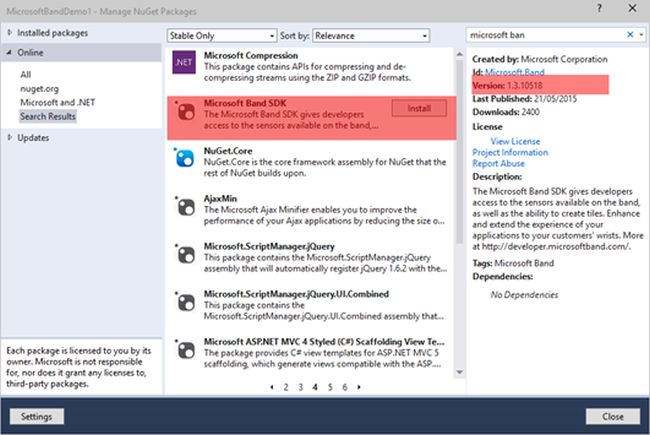Image resolution: width=650 pixels, height=435 pixels.
Task: Click the Microsoft.ScriptManager.jQuery package icon
Action: tap(185, 254)
